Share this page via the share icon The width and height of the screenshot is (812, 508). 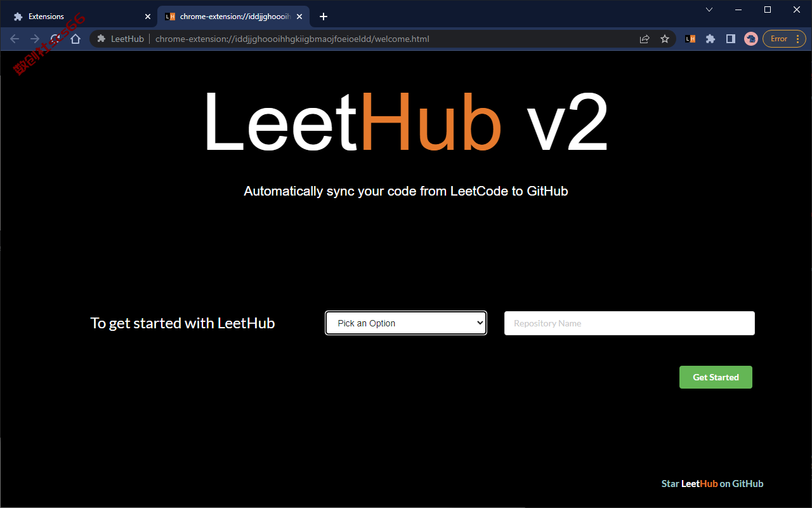tap(645, 39)
